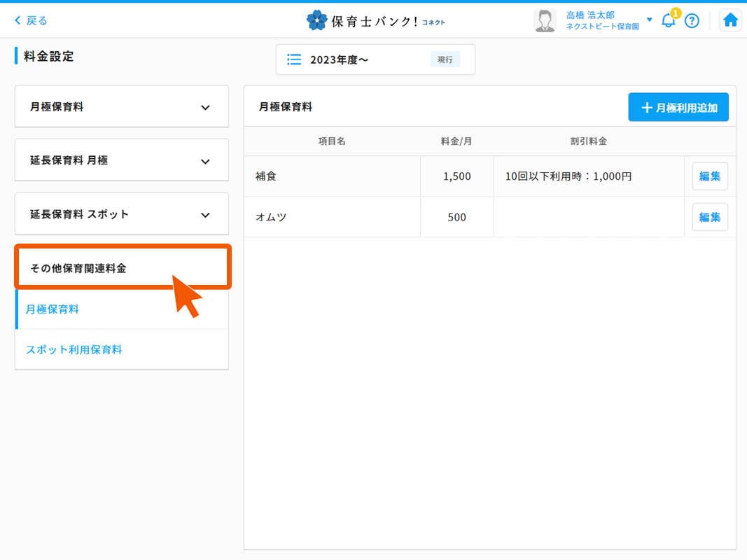Click the 月極利用追加 button

tap(678, 108)
